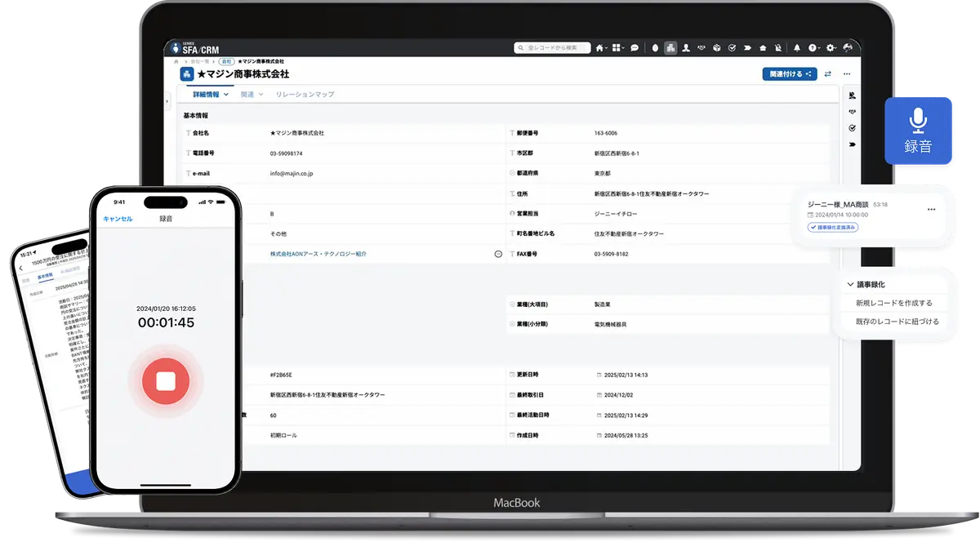Screen dimensions: 980x542
Task: Click the 都道府県 value 東京都
Action: click(603, 173)
